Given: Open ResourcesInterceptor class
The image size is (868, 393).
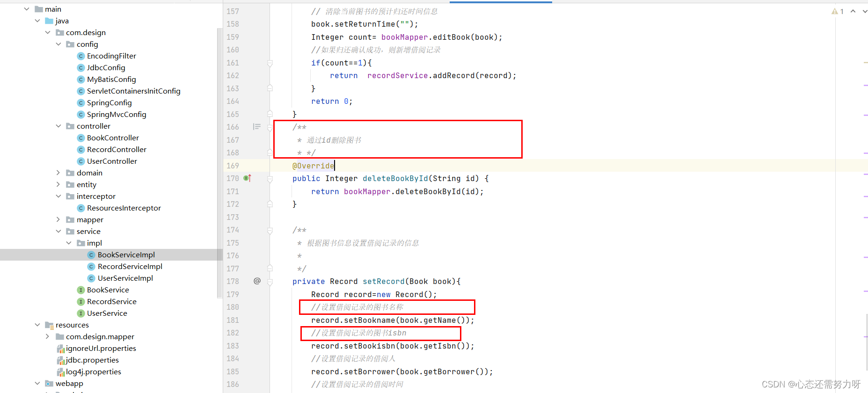Looking at the screenshot, I should [x=124, y=208].
